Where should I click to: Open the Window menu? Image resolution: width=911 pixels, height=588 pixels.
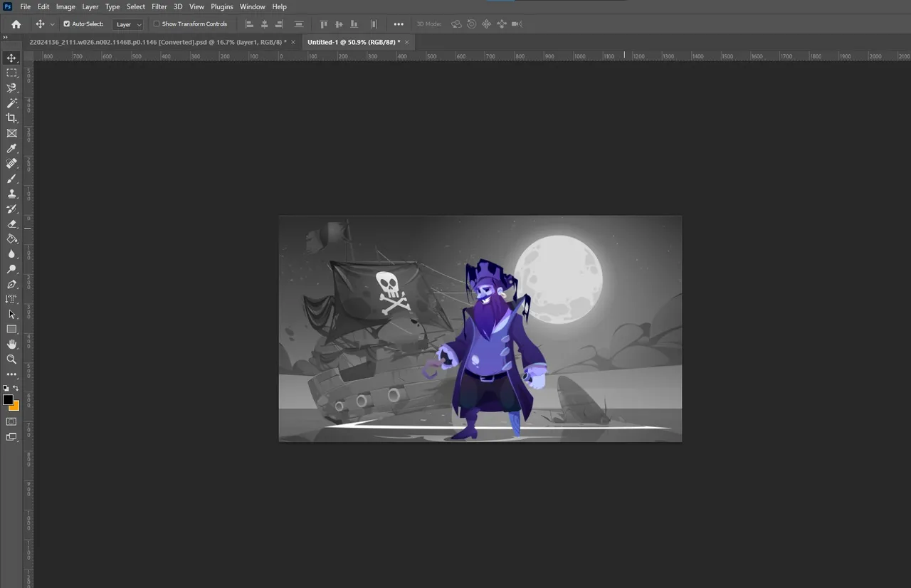pos(253,6)
